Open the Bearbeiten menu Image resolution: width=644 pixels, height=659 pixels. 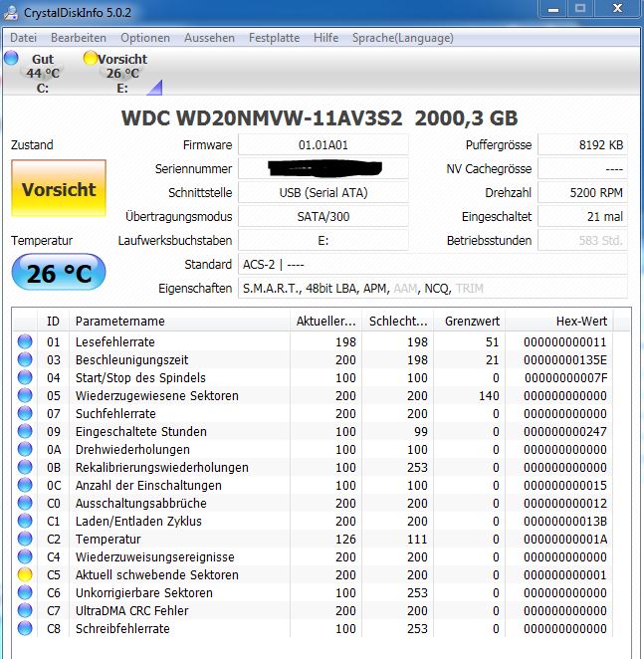[x=79, y=38]
